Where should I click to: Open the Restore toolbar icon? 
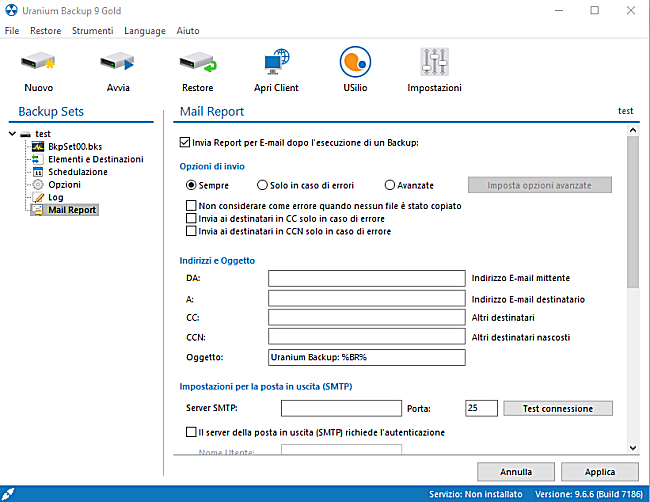tap(198, 62)
